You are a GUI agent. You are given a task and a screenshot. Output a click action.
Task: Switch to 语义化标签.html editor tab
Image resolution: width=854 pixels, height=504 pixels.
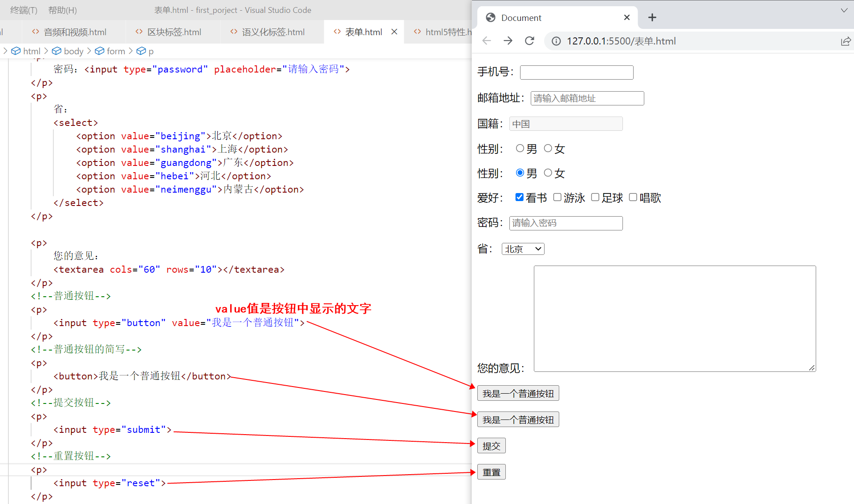pos(272,32)
